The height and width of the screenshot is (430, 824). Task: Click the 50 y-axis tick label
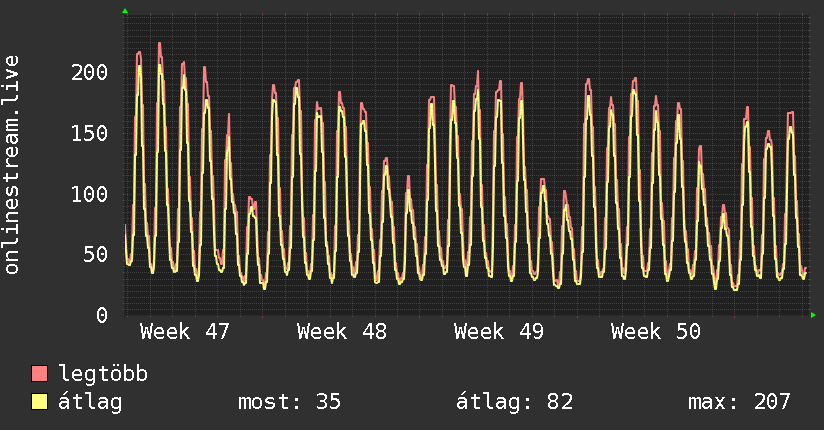96,254
